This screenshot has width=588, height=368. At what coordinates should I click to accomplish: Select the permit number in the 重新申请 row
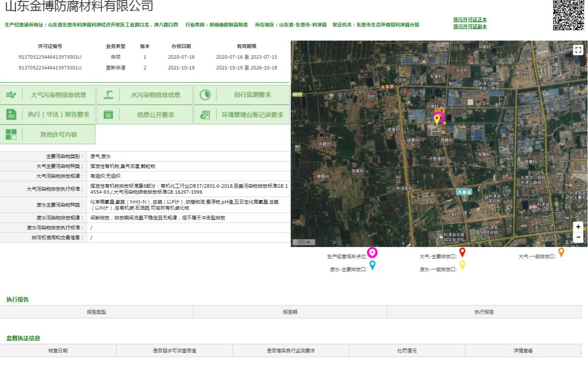(x=50, y=68)
